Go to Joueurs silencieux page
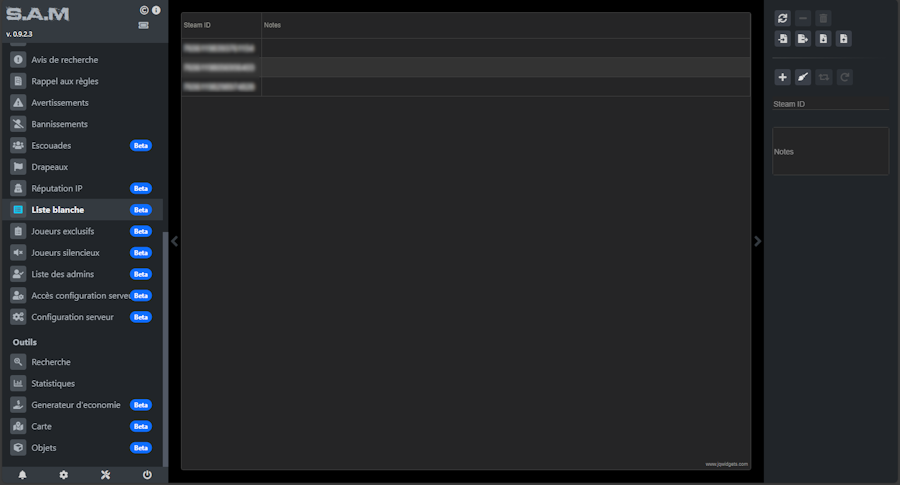 [x=65, y=253]
